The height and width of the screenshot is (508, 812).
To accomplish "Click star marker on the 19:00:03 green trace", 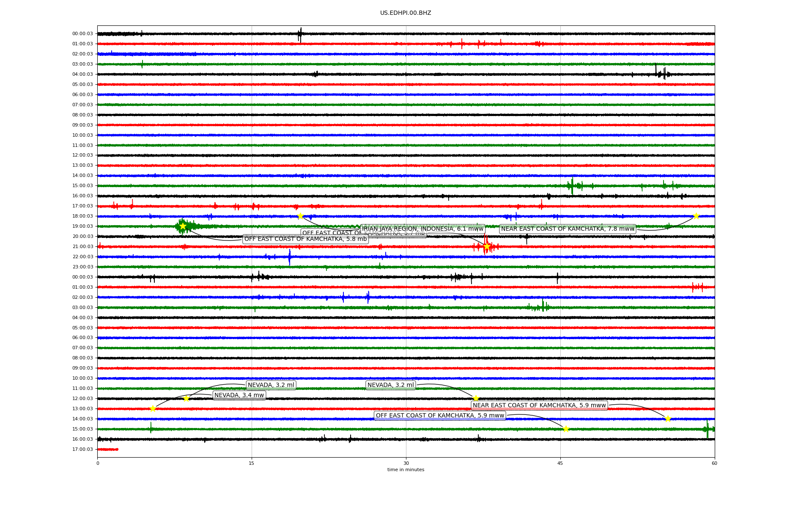I will [183, 226].
